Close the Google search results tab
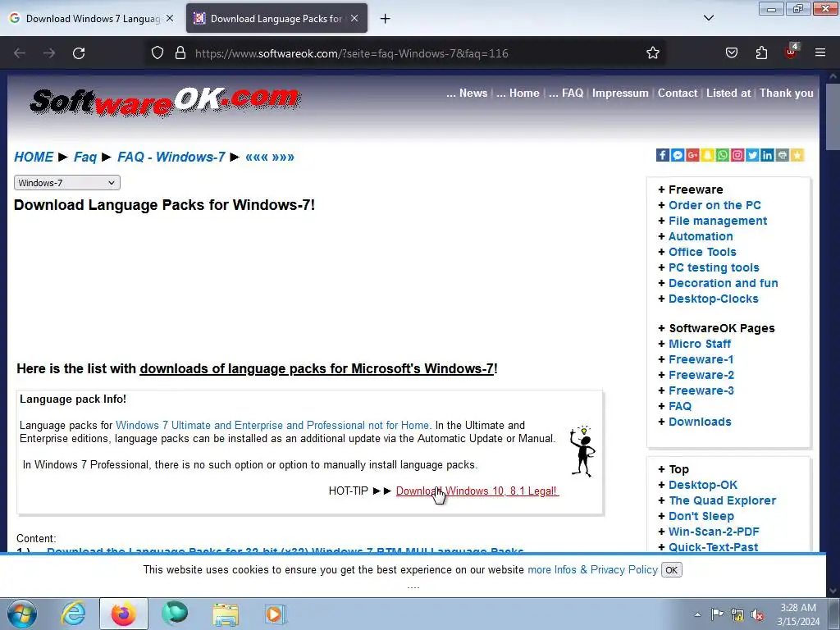Image resolution: width=840 pixels, height=630 pixels. tap(169, 18)
